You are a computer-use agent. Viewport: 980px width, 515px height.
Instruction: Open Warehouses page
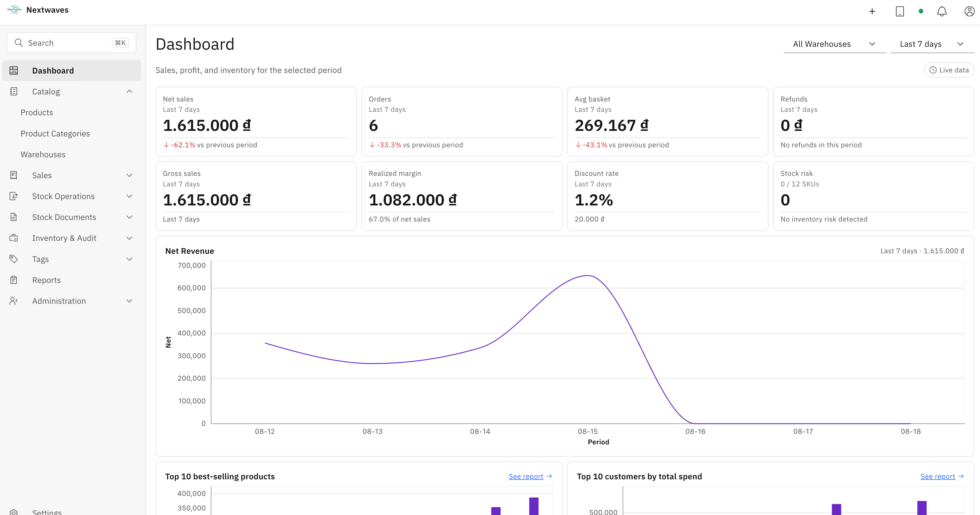(43, 154)
